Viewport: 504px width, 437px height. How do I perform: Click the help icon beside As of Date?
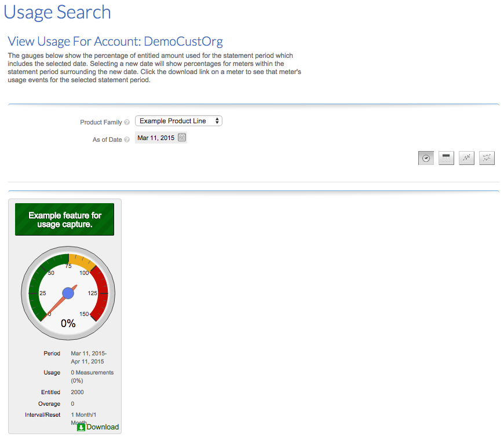(x=127, y=139)
